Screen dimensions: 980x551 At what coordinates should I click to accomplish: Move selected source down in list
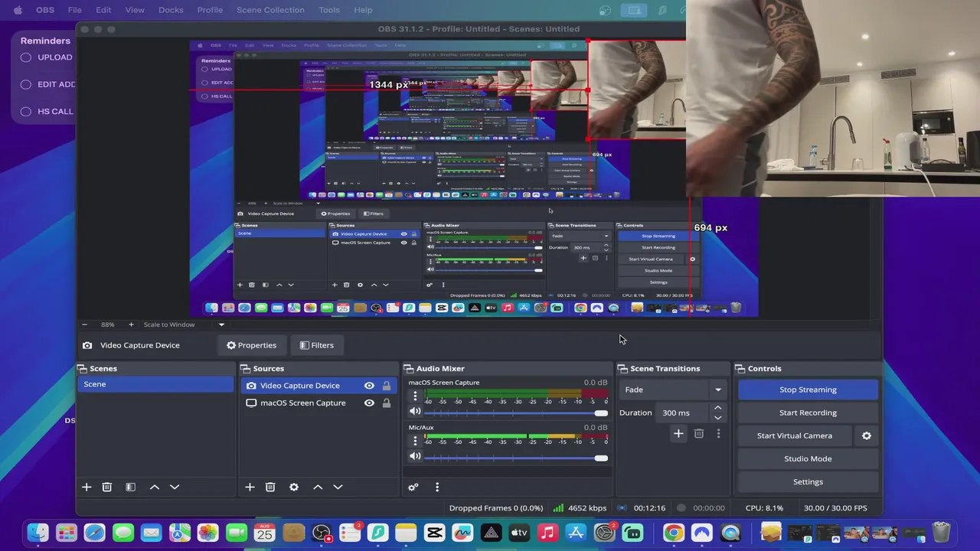pos(338,487)
